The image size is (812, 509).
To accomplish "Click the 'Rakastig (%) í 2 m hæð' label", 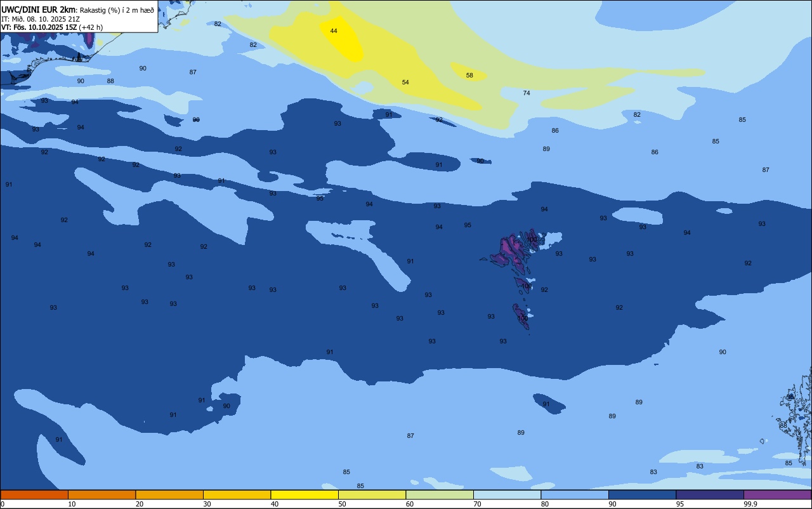I will pos(117,10).
